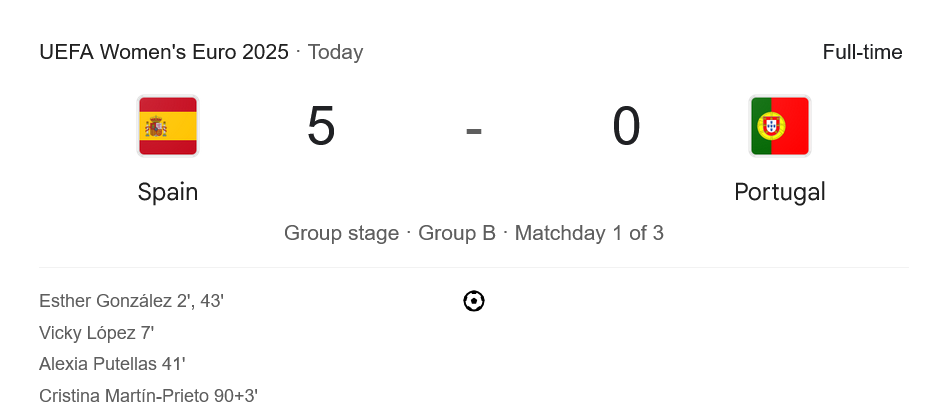Click the Today date label
Screen dimensions: 948x420
tap(335, 52)
